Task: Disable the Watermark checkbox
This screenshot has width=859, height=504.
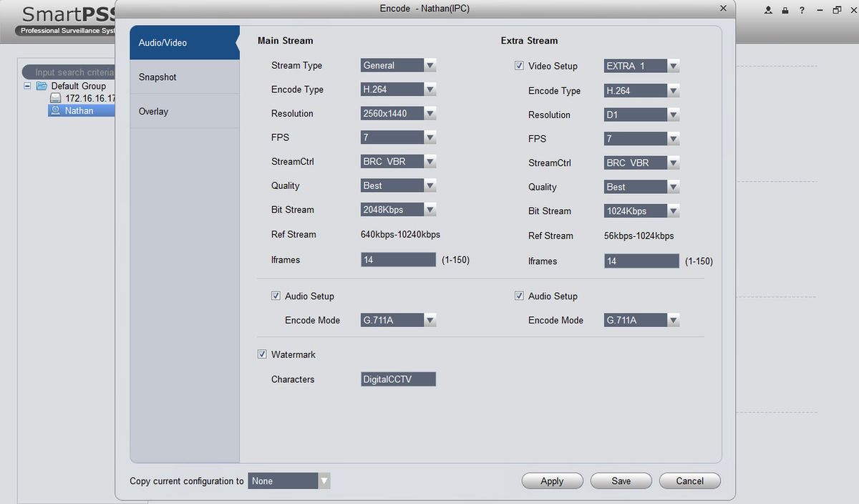Action: pyautogui.click(x=262, y=354)
